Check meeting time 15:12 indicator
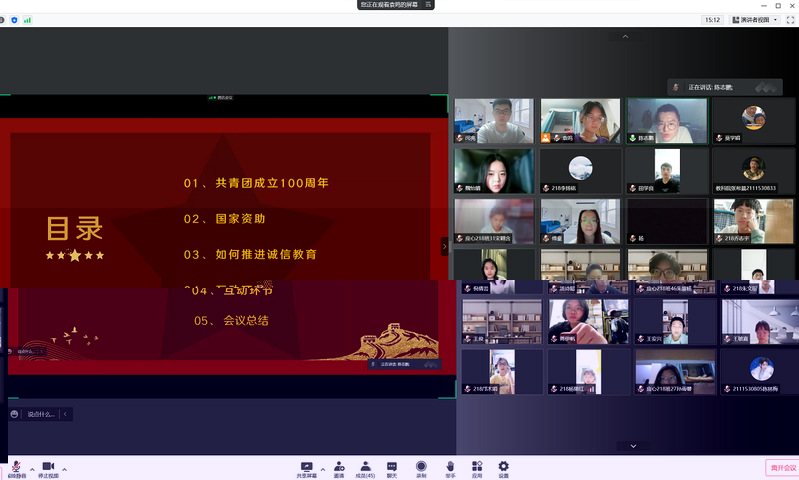This screenshot has height=480, width=799. pyautogui.click(x=712, y=20)
